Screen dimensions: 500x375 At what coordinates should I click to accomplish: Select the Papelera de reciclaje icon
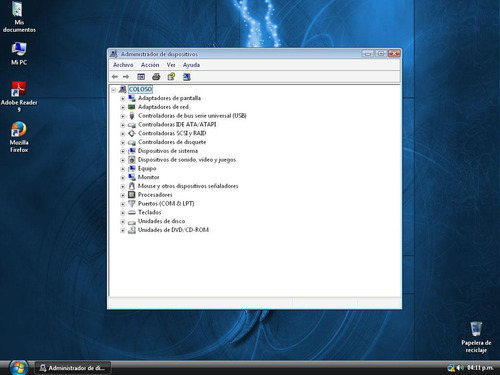[x=476, y=337]
